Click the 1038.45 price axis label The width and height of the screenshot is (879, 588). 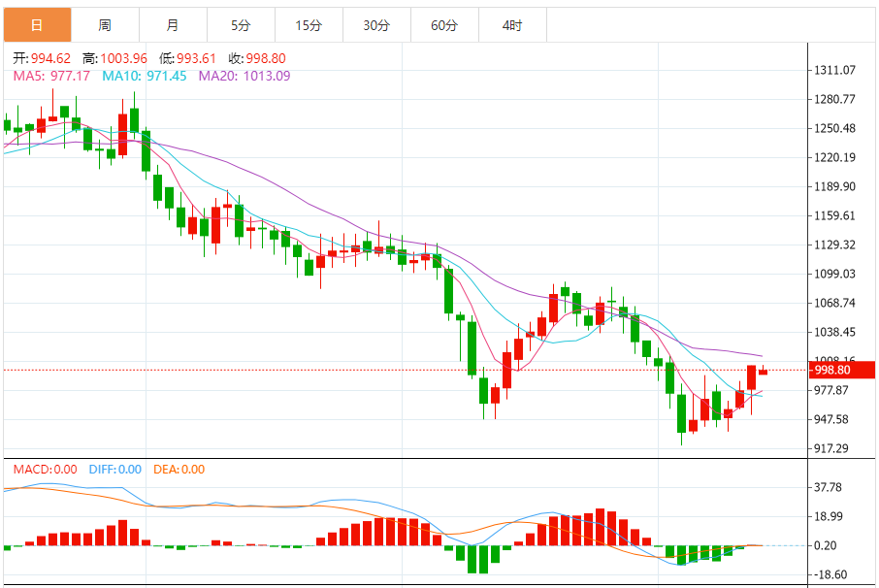[834, 333]
